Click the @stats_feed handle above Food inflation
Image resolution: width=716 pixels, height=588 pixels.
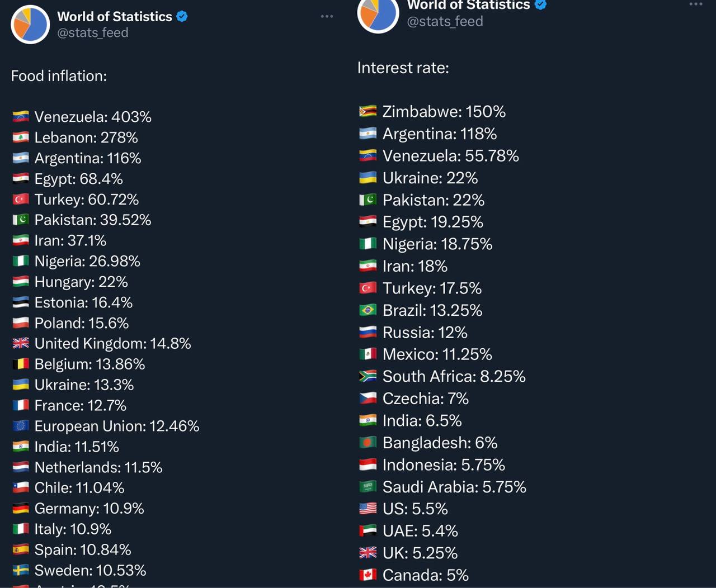click(x=93, y=33)
